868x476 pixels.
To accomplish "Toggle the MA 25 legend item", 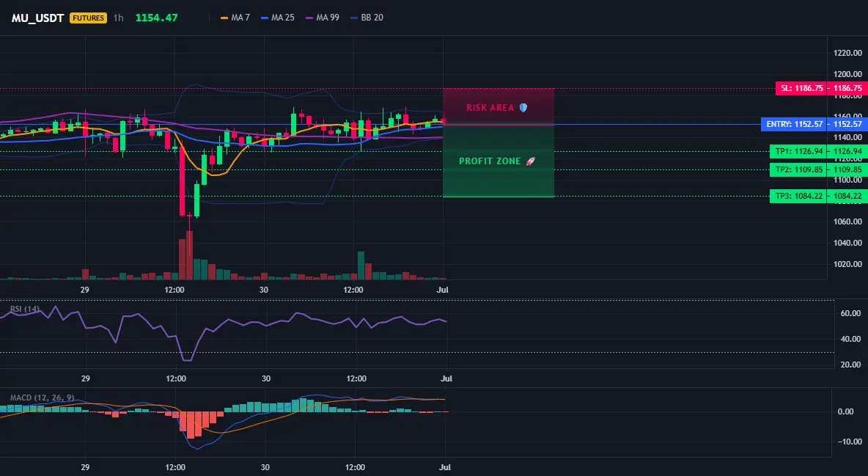I will click(x=278, y=18).
